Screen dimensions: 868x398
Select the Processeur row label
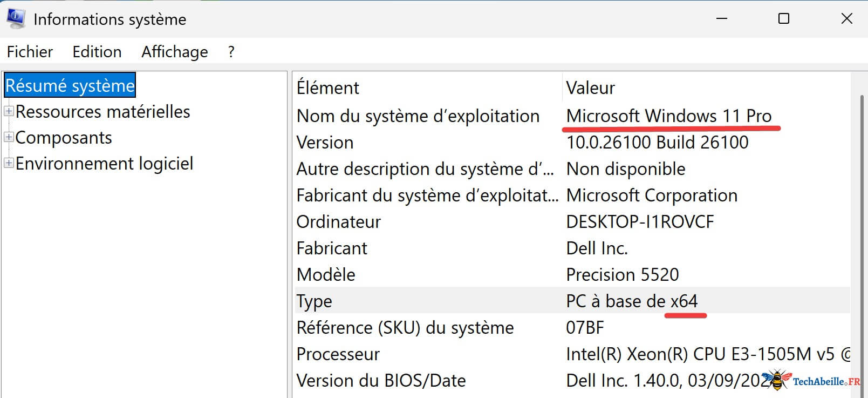(x=338, y=354)
